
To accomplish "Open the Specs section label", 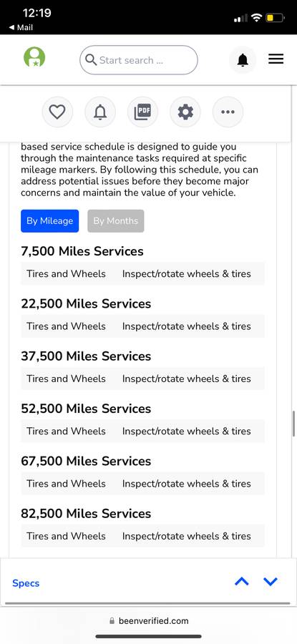I will tap(26, 583).
